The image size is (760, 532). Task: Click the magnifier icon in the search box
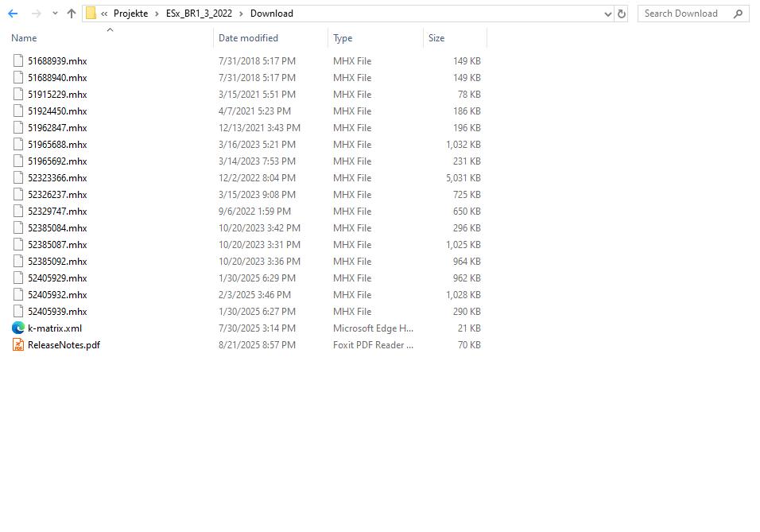(x=738, y=14)
